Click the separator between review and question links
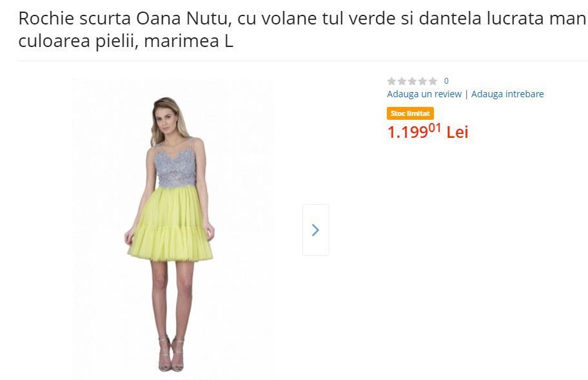Viewport: 588px width, 380px height. click(x=466, y=94)
